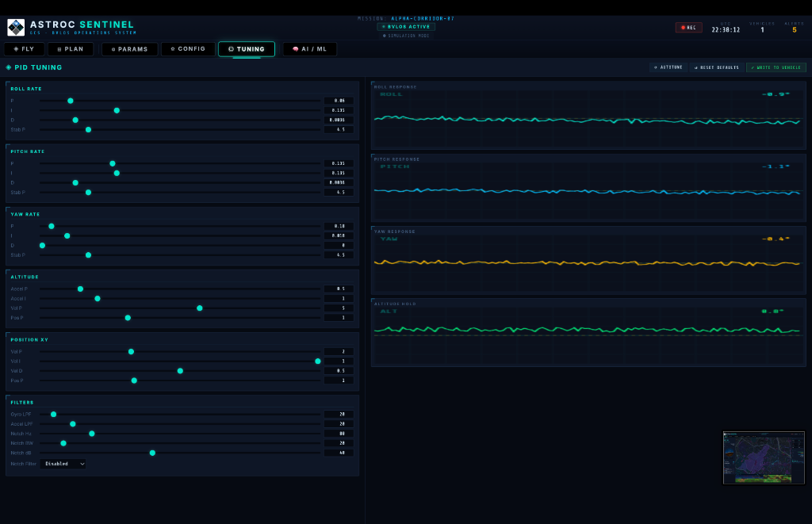Click the AI / ML brain icon

[295, 48]
